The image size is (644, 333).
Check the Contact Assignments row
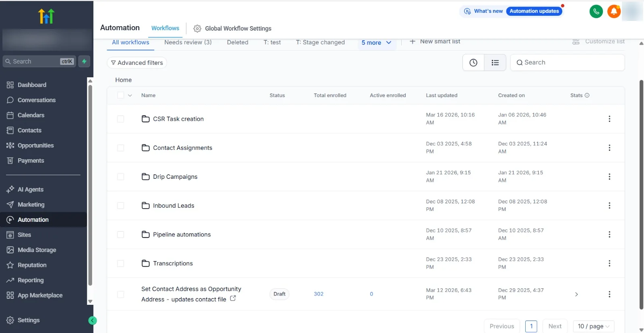[121, 148]
